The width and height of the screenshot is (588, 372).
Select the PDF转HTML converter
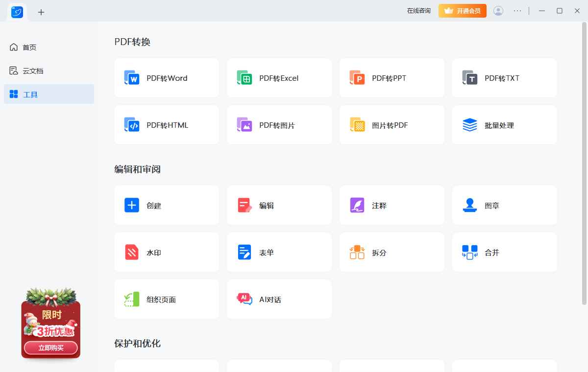(166, 125)
